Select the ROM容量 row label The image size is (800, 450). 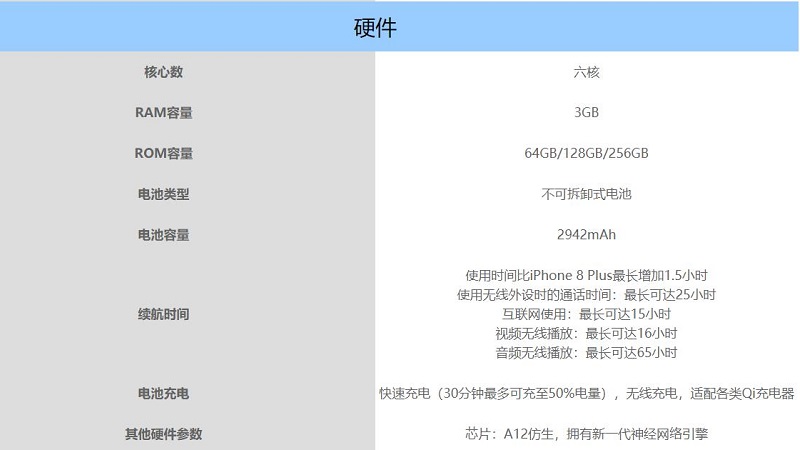coord(163,154)
